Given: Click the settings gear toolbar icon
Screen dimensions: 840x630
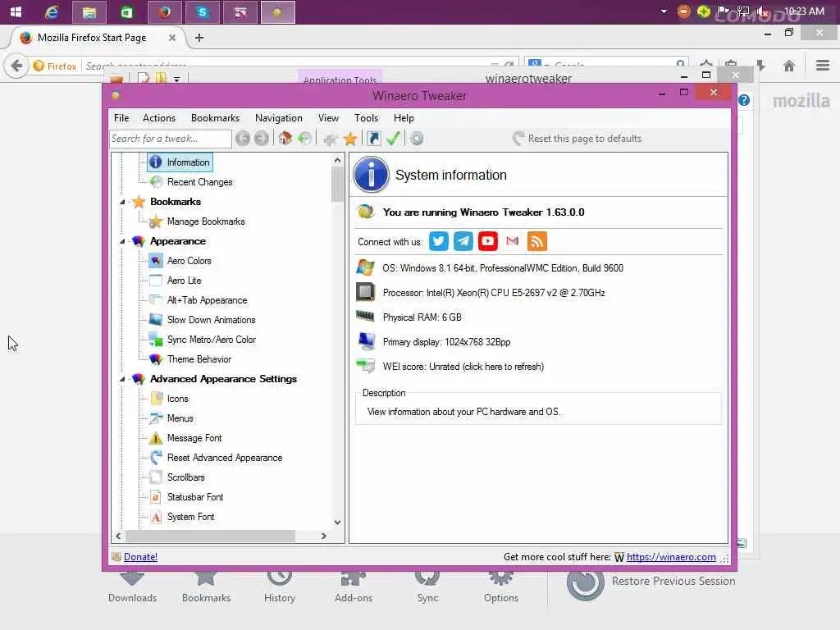Looking at the screenshot, I should 417,139.
